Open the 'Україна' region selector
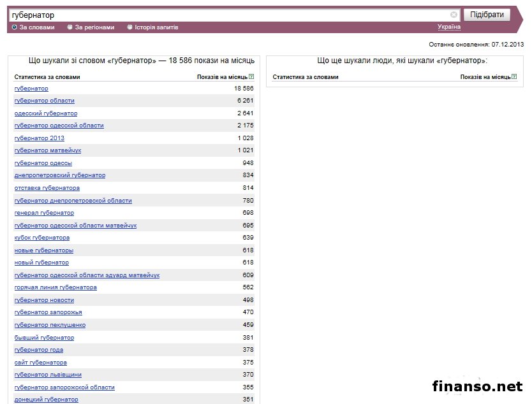The image size is (532, 404). [x=448, y=27]
